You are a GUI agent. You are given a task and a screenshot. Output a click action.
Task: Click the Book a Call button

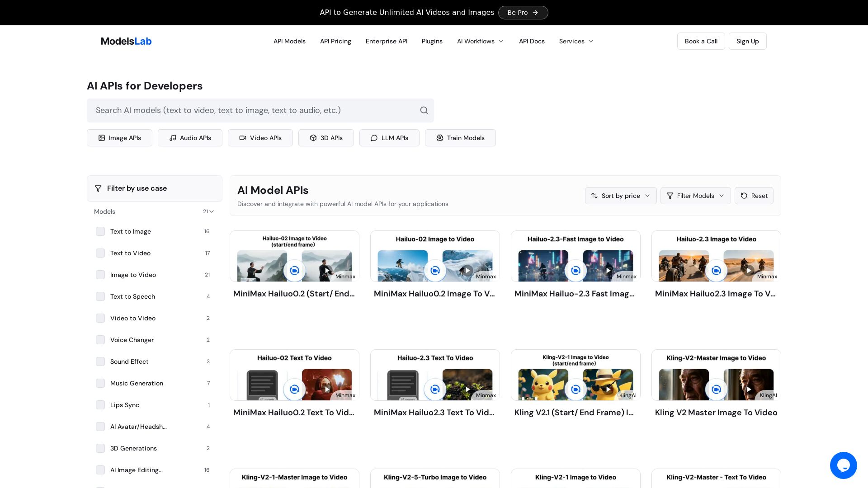pyautogui.click(x=701, y=41)
